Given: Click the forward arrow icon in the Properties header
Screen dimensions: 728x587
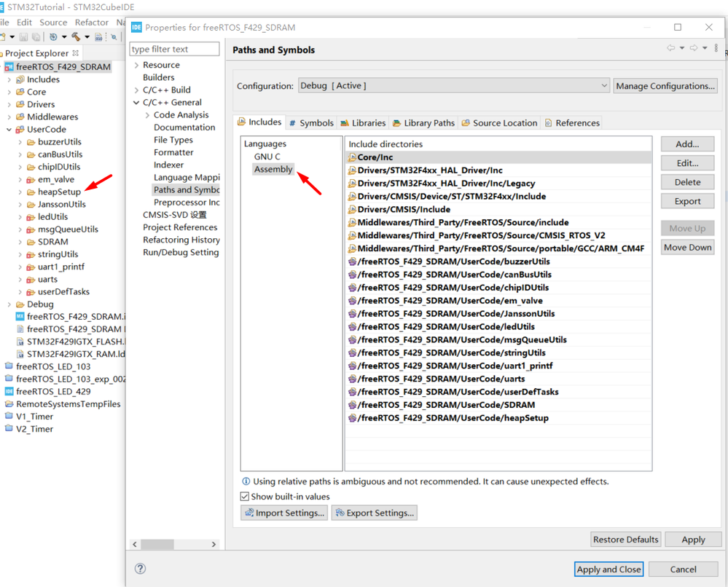Looking at the screenshot, I should pyautogui.click(x=694, y=48).
